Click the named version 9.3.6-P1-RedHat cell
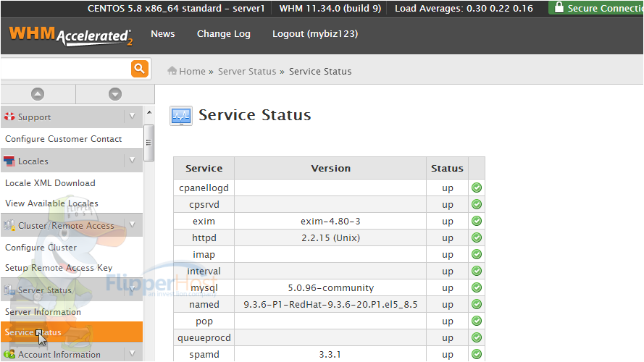Viewport: 644px width, 362px height. 330,305
